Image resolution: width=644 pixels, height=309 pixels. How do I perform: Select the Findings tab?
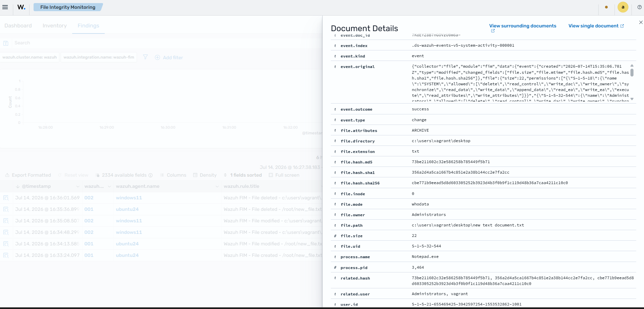[x=88, y=26]
